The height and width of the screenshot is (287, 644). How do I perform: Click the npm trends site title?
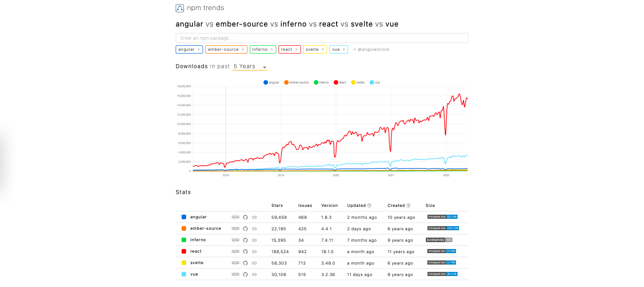coord(205,8)
